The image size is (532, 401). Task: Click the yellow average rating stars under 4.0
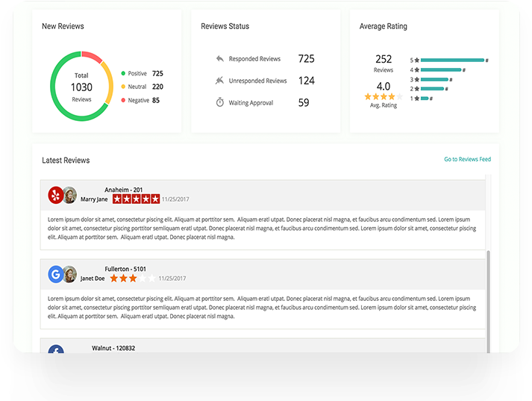click(384, 97)
